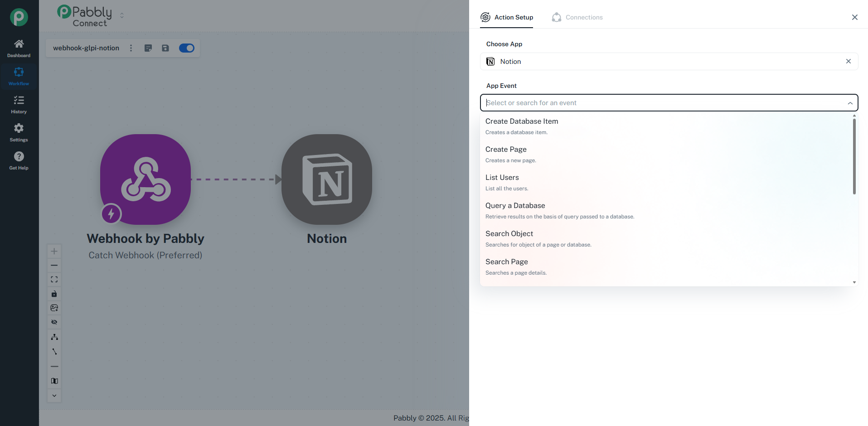Click the download canvas image icon

coord(54,308)
